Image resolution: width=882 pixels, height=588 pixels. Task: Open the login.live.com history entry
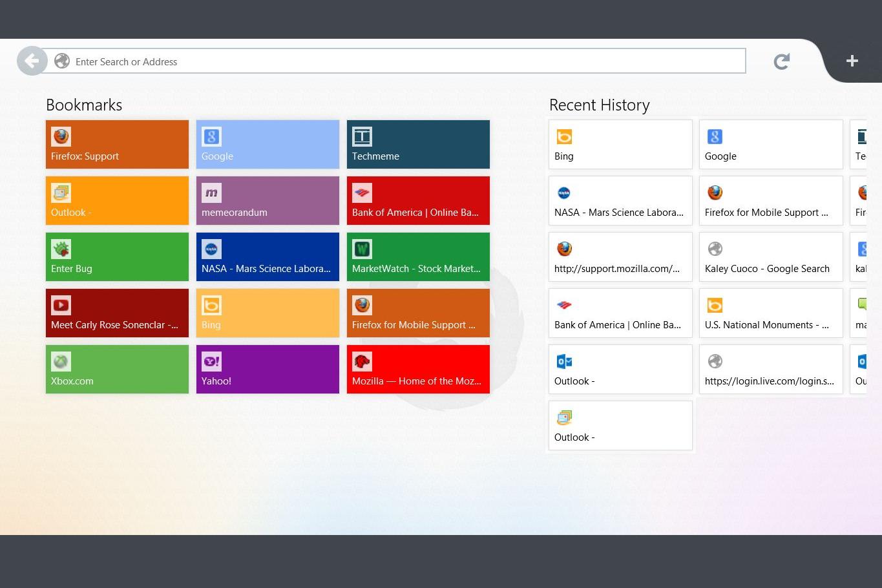click(771, 370)
